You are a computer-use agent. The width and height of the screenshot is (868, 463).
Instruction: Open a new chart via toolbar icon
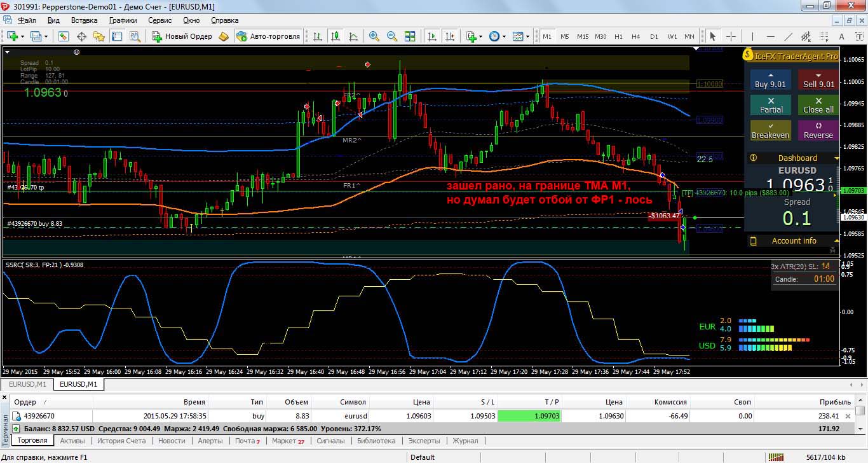coord(12,36)
